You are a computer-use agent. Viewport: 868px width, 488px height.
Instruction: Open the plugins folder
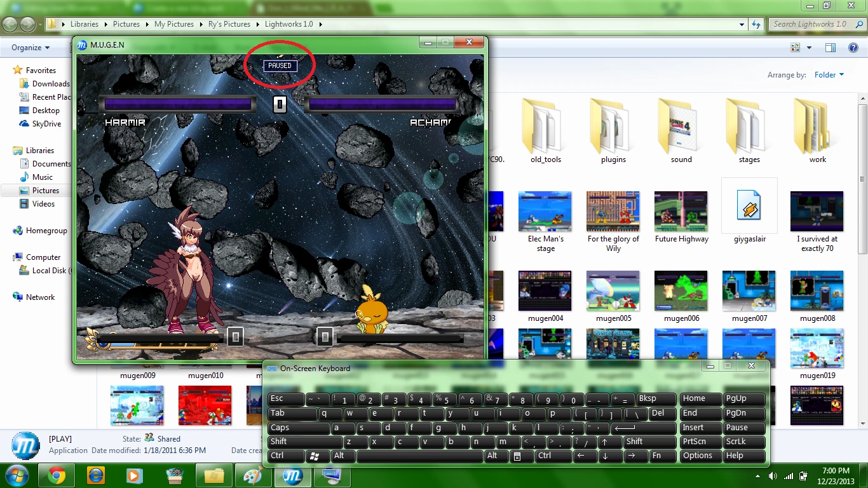[613, 130]
